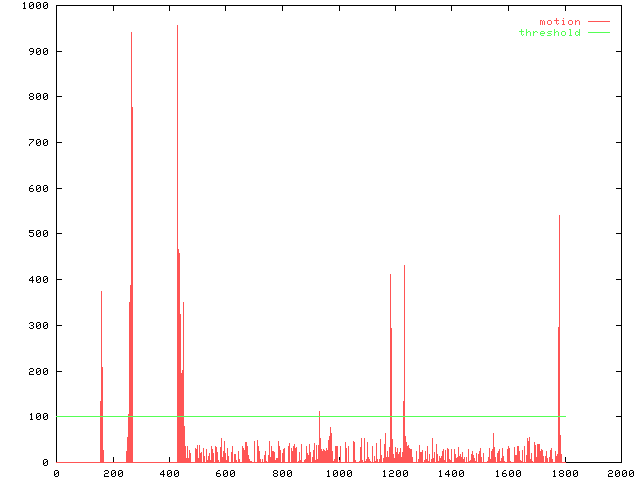Viewport: 640px width, 480px height.
Task: Click the y-axis label 1000 at top
Action: click(x=36, y=6)
